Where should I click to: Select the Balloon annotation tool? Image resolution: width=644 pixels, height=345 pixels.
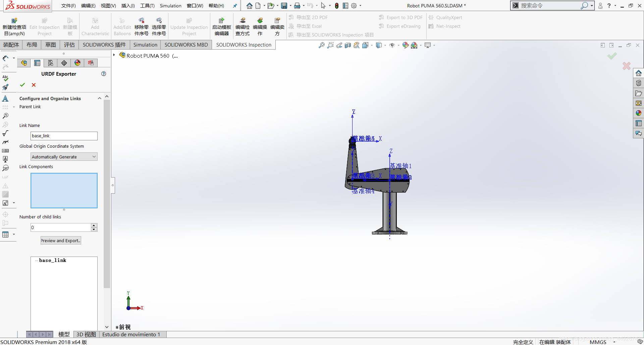click(x=5, y=116)
